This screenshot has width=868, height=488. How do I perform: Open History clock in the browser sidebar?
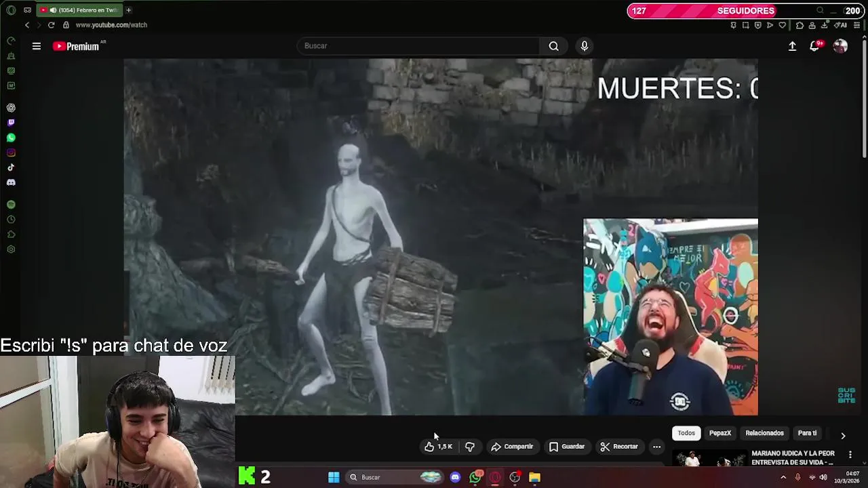point(11,220)
